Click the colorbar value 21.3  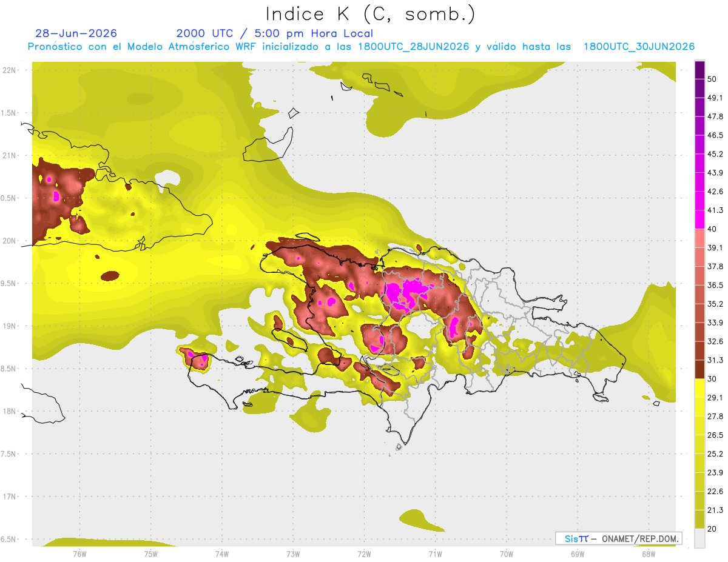pyautogui.click(x=715, y=510)
